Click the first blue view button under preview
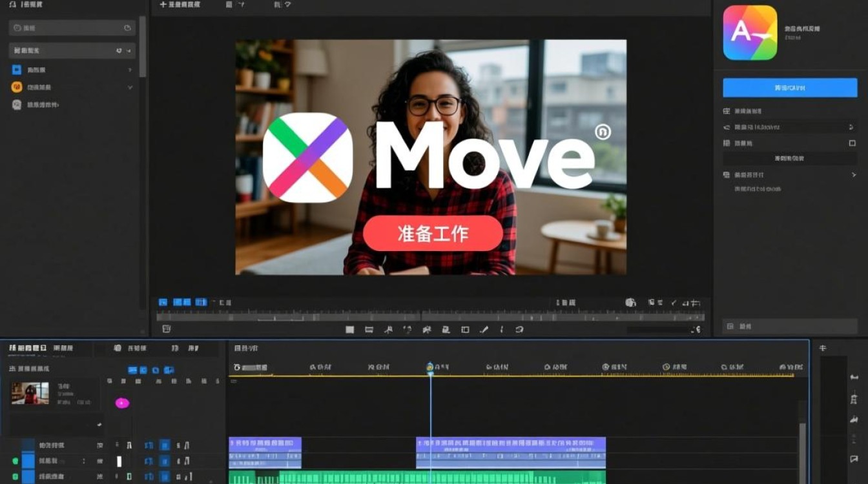Screen dimensions: 868x484 click(163, 302)
